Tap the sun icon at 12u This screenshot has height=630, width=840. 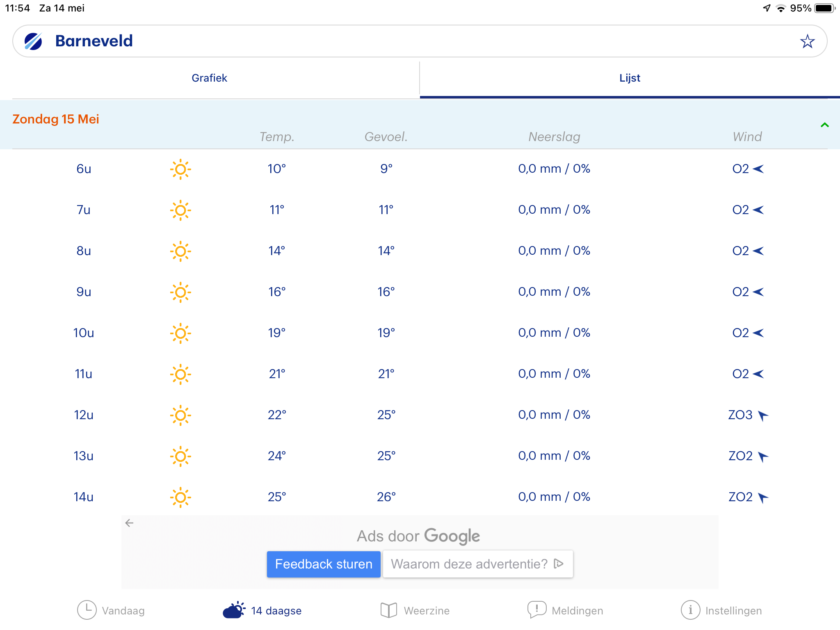click(x=180, y=415)
